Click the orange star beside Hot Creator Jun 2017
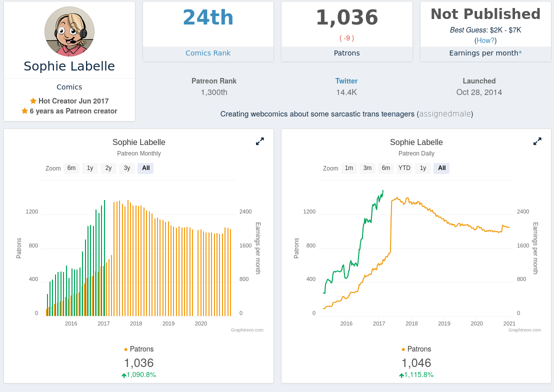 click(x=33, y=101)
